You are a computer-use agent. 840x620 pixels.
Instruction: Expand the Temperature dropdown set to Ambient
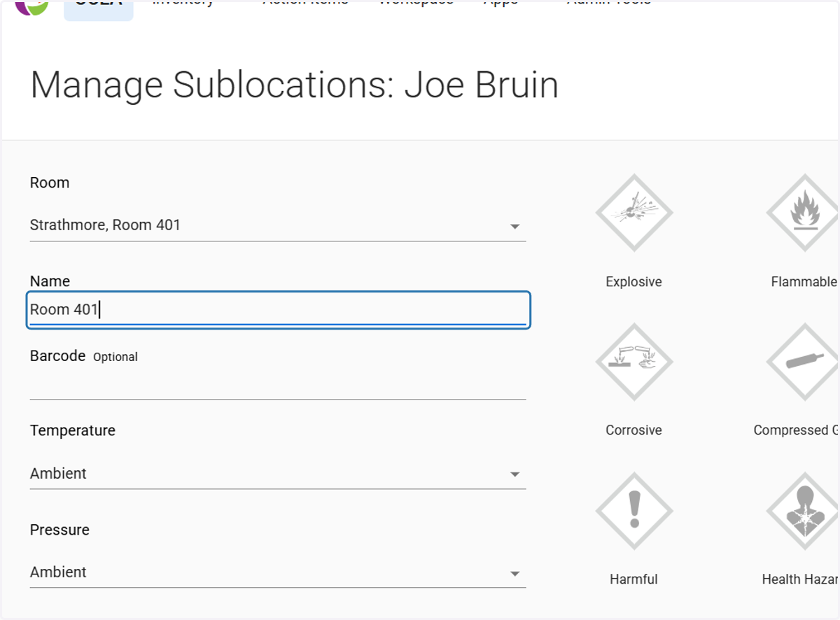(278, 474)
